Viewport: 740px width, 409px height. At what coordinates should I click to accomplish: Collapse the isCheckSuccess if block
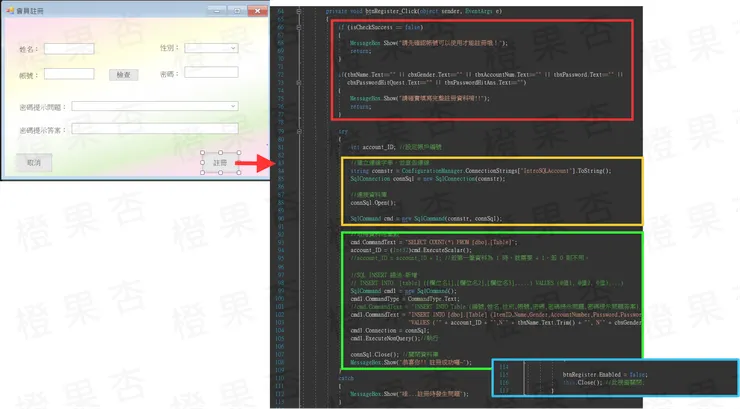(299, 27)
